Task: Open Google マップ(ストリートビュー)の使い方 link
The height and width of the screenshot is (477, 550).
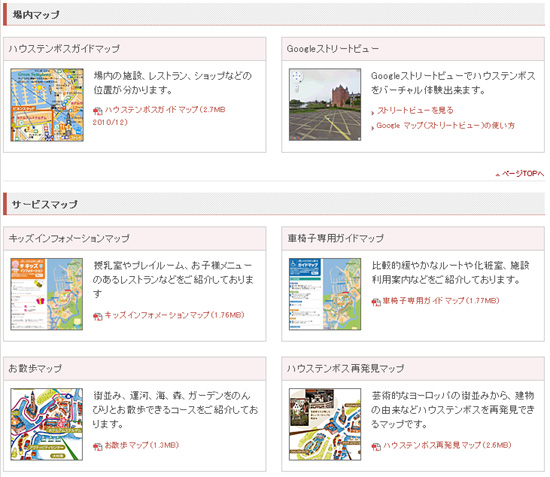Action: click(x=445, y=125)
